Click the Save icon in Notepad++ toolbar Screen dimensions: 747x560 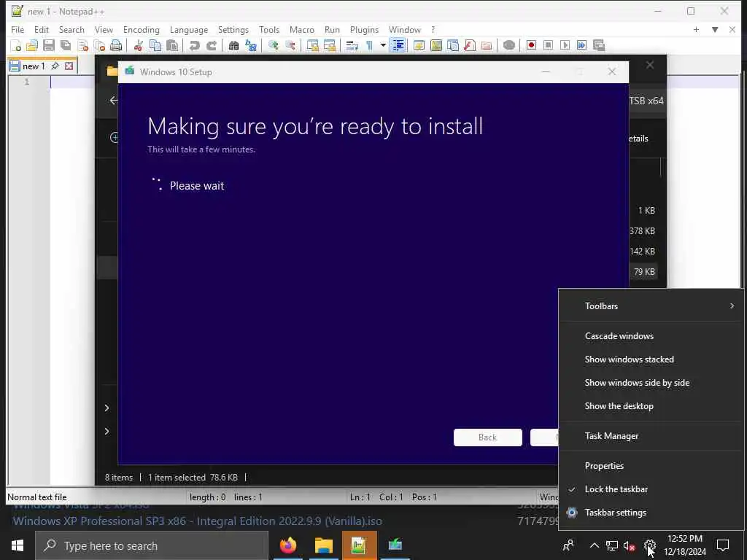pos(49,46)
